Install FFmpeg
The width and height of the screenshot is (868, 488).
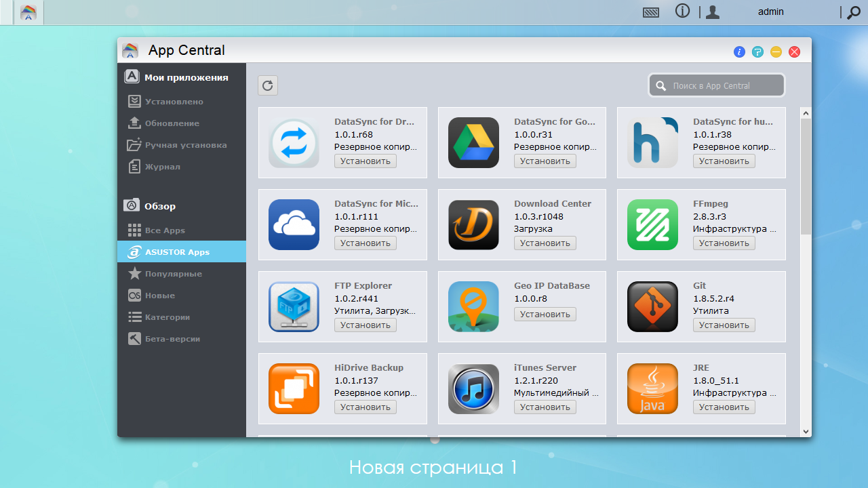tap(724, 243)
